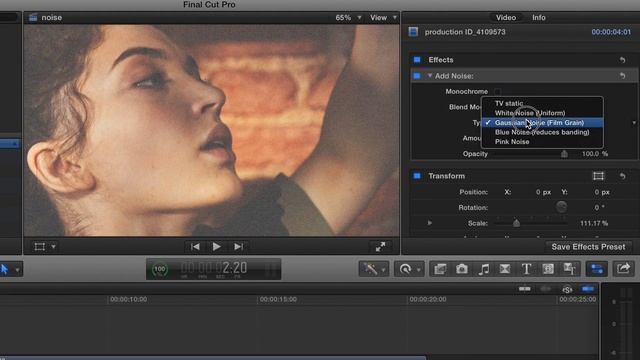Viewport: 640px width, 360px height.
Task: Choose Blue Noise (reduces banding)
Action: point(542,132)
